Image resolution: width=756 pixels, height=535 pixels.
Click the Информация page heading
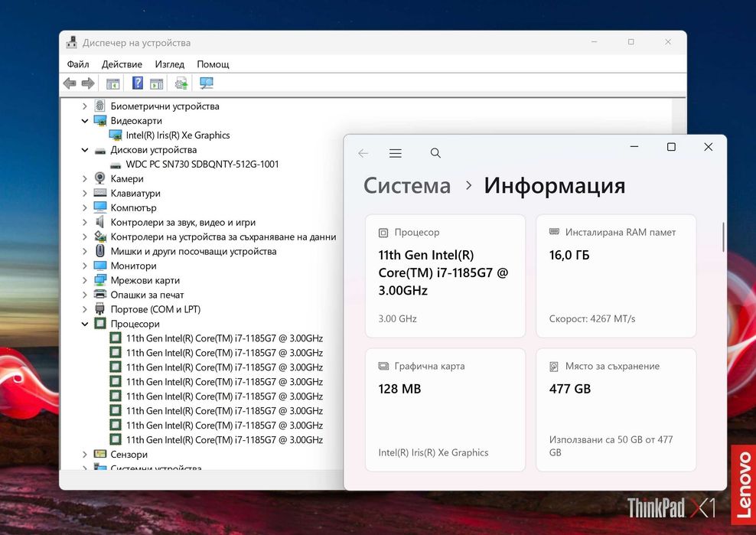[555, 186]
